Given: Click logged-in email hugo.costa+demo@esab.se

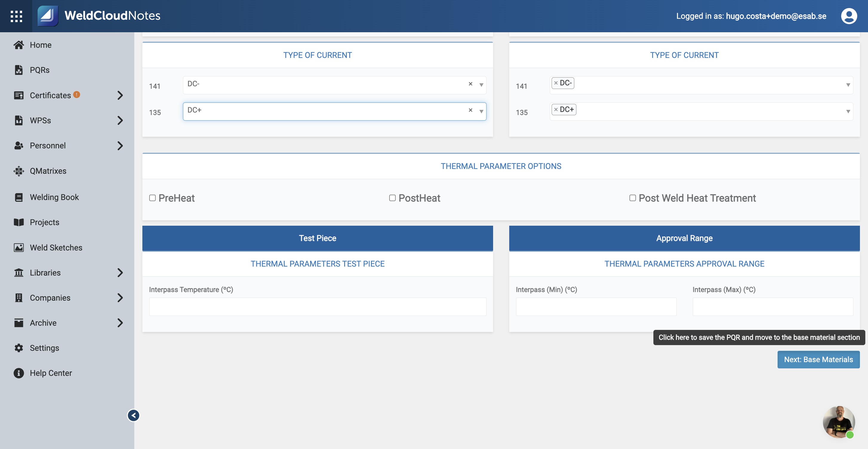Looking at the screenshot, I should pos(776,16).
